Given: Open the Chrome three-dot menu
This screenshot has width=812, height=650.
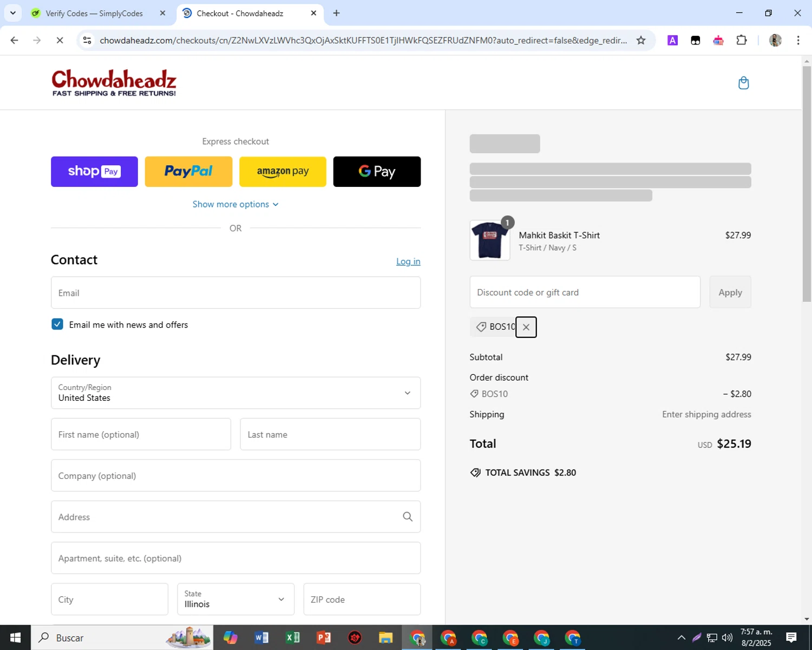Looking at the screenshot, I should pyautogui.click(x=798, y=40).
